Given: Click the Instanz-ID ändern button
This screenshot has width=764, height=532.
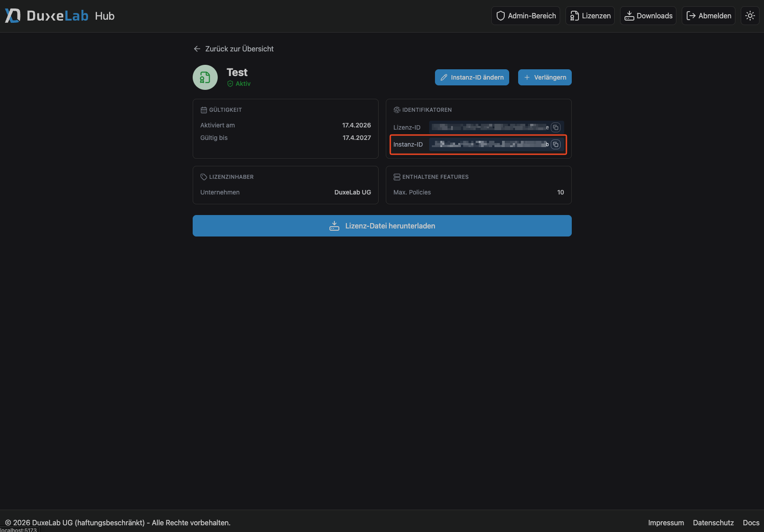Looking at the screenshot, I should (x=472, y=77).
